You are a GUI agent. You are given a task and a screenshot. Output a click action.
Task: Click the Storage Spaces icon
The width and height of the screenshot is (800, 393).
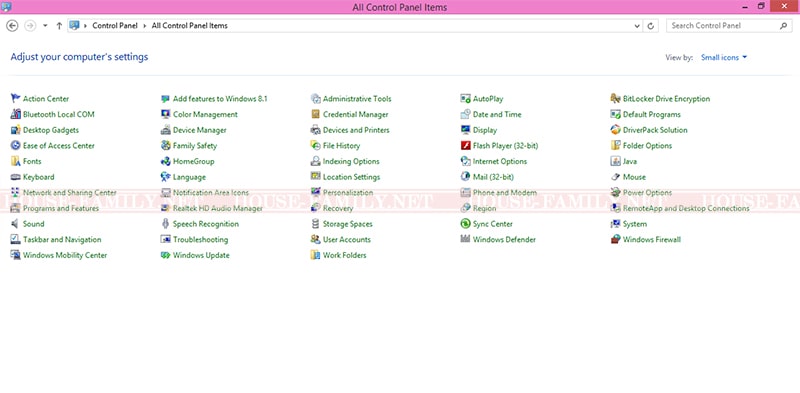[x=315, y=224]
